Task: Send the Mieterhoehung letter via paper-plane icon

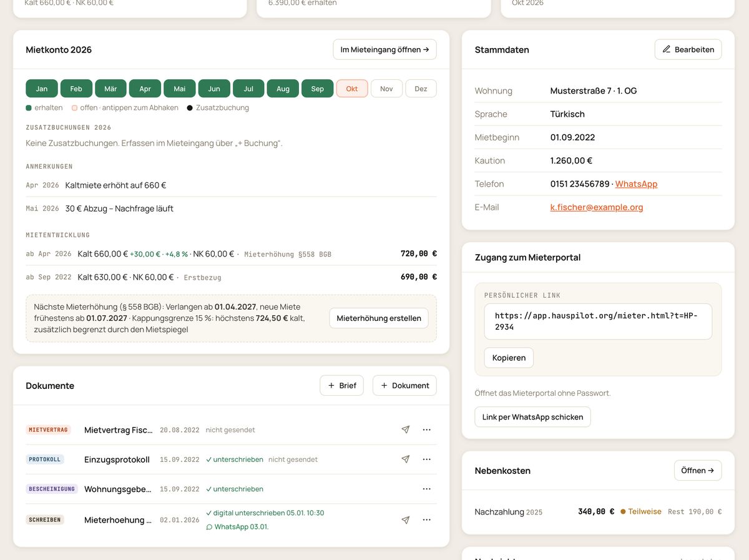Action: point(406,519)
